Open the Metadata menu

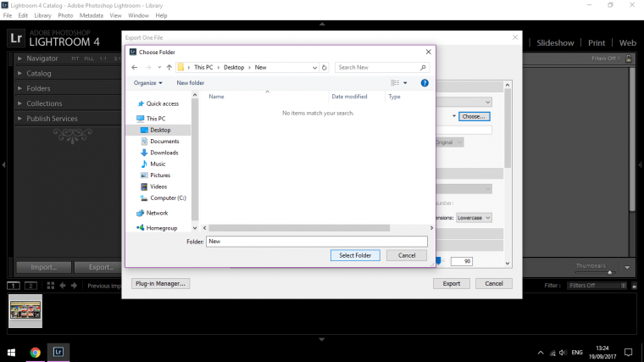click(92, 15)
